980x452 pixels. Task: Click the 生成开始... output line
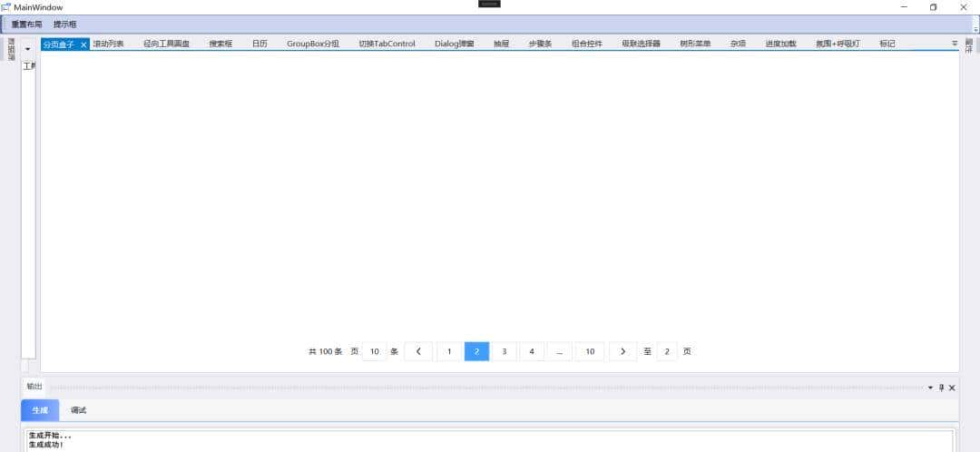[x=50, y=436]
